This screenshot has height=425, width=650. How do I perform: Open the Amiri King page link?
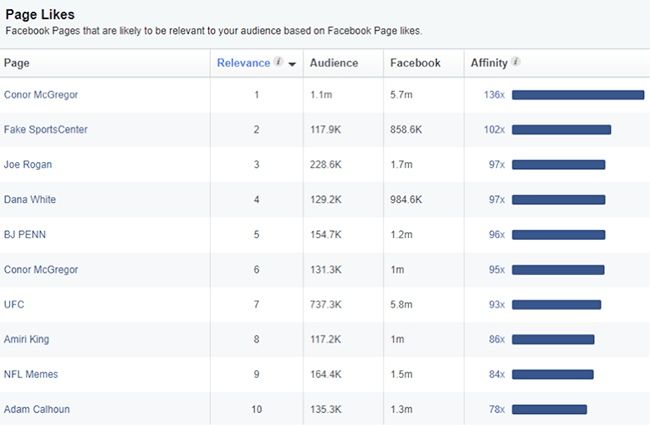click(26, 339)
